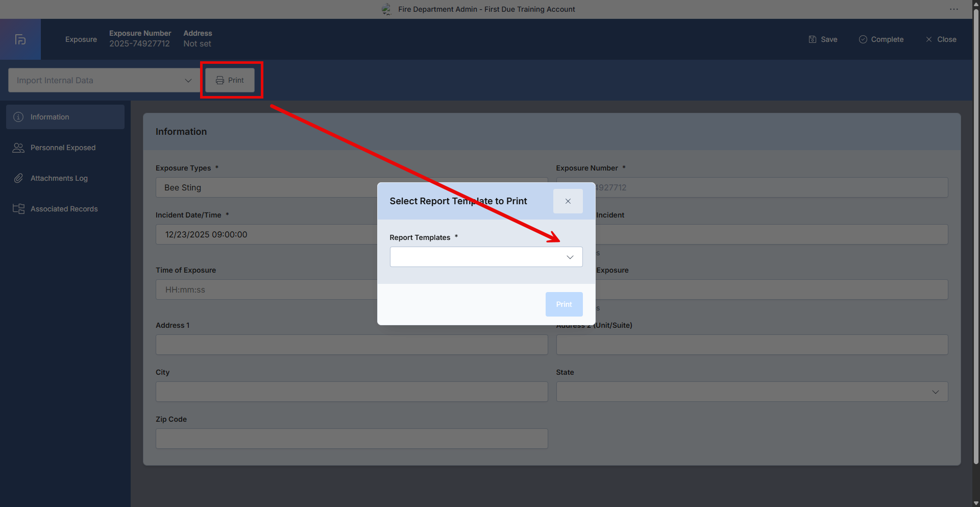
Task: Open the Attachments Log section
Action: point(59,178)
